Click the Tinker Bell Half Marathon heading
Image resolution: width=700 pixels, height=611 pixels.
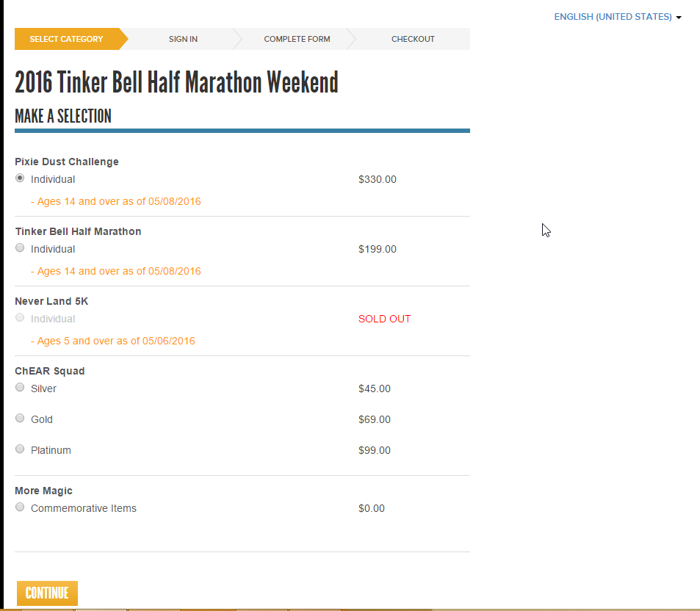click(78, 231)
